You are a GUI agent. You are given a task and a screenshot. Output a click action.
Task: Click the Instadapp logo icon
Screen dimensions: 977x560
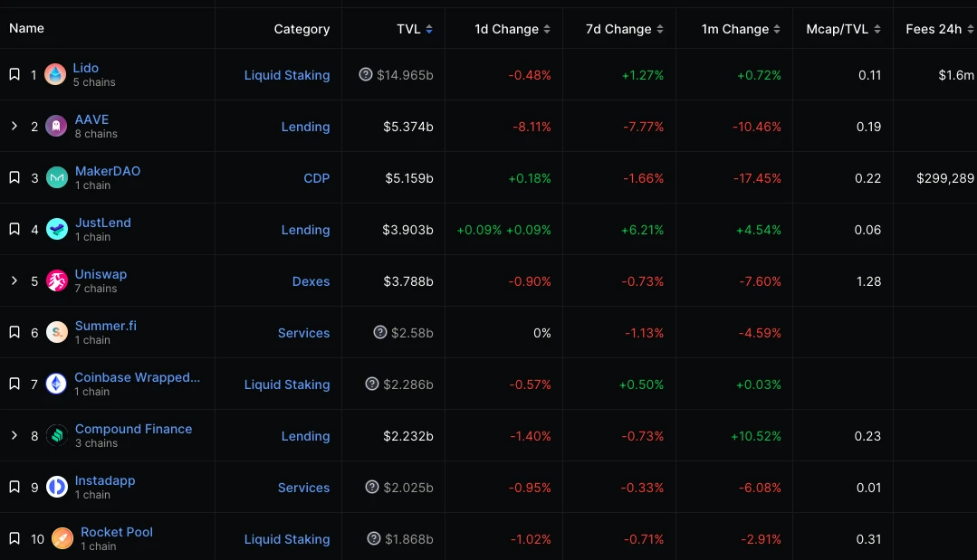tap(57, 487)
